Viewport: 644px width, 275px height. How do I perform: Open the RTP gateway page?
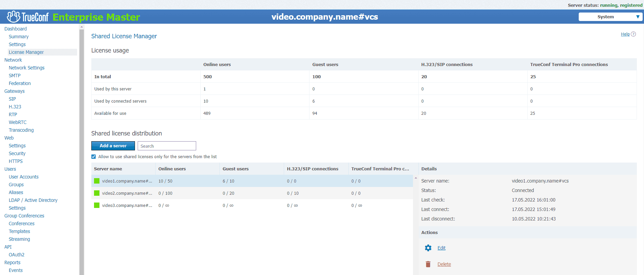[x=13, y=114]
